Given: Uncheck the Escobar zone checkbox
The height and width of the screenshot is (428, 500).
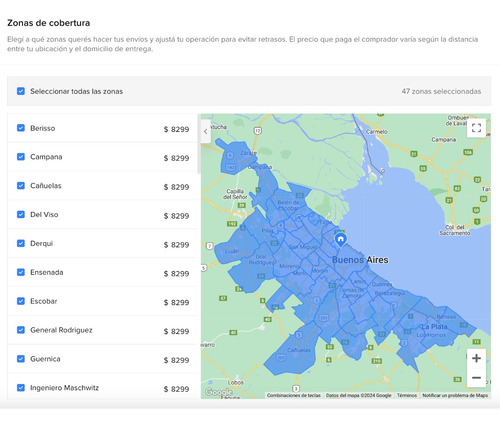Looking at the screenshot, I should [21, 301].
